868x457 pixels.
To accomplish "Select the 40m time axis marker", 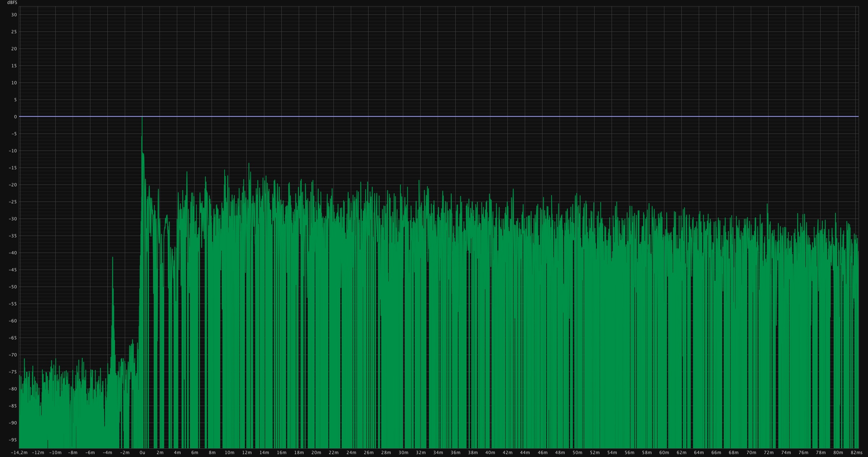I will click(490, 453).
